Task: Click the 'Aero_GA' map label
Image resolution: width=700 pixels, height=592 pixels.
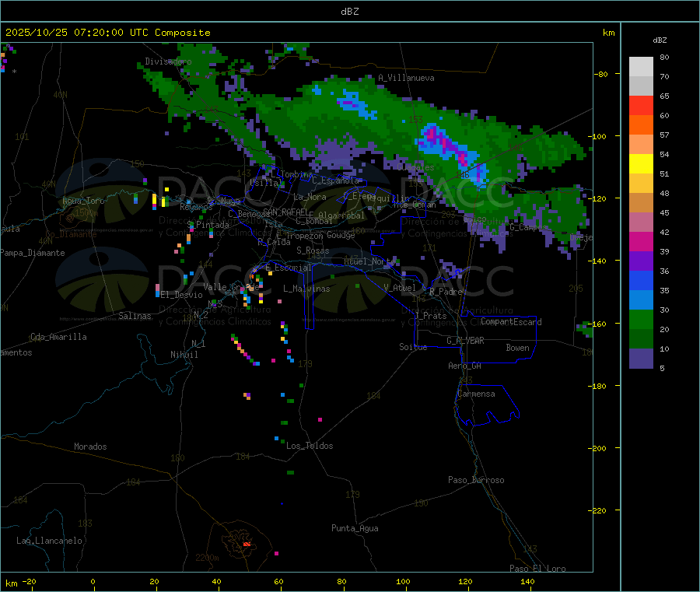Action: coord(465,366)
